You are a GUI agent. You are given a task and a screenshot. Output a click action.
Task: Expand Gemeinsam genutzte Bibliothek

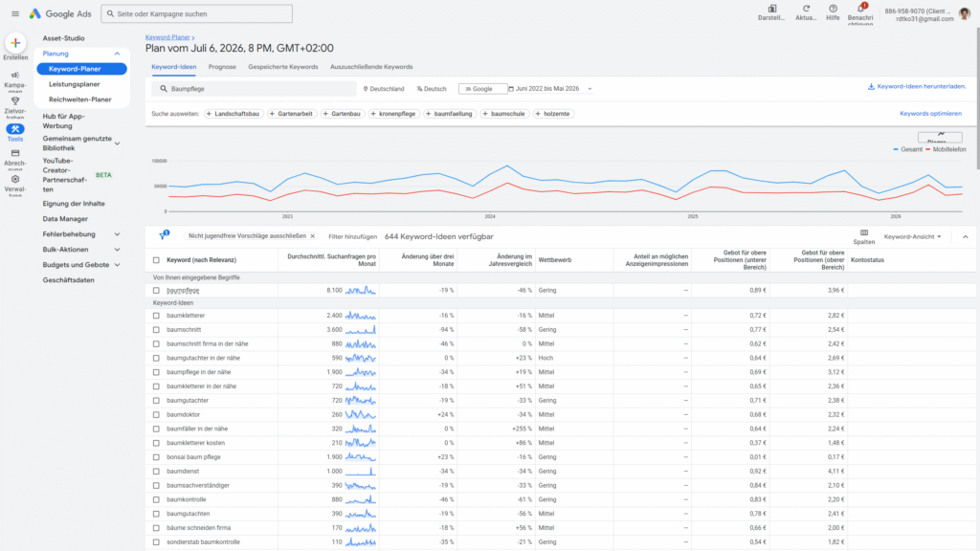pos(117,143)
